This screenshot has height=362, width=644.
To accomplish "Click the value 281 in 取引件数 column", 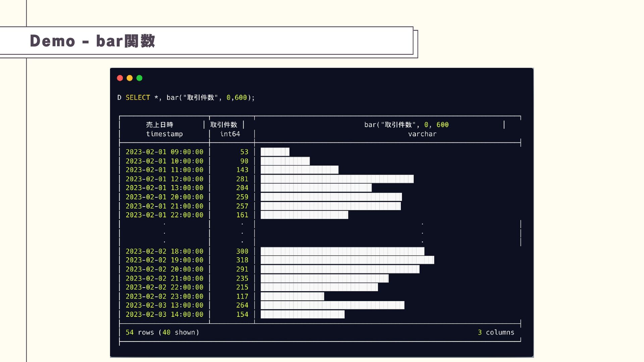I will pyautogui.click(x=242, y=179).
